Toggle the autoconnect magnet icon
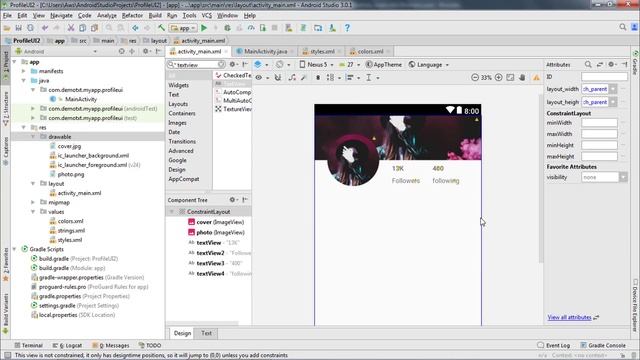This screenshot has width=640, height=360. (278, 77)
